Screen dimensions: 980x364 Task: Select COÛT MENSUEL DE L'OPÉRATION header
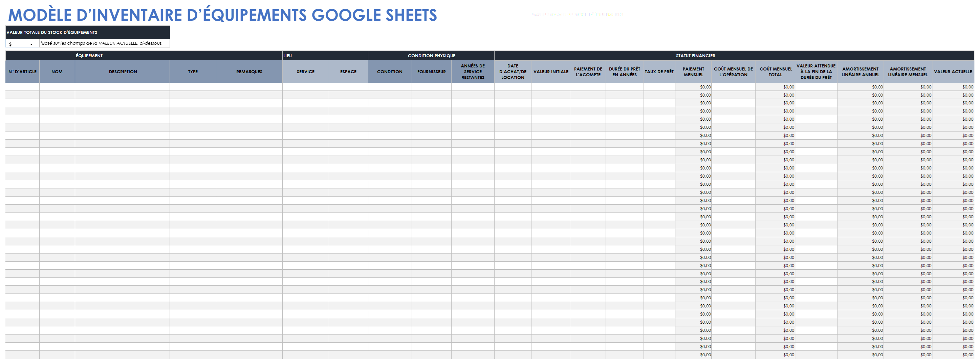734,72
